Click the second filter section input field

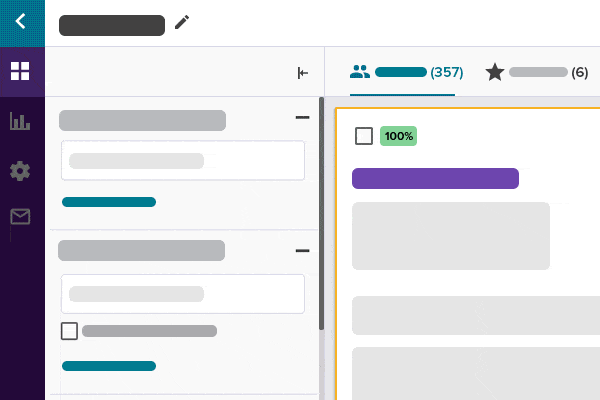coord(183,294)
